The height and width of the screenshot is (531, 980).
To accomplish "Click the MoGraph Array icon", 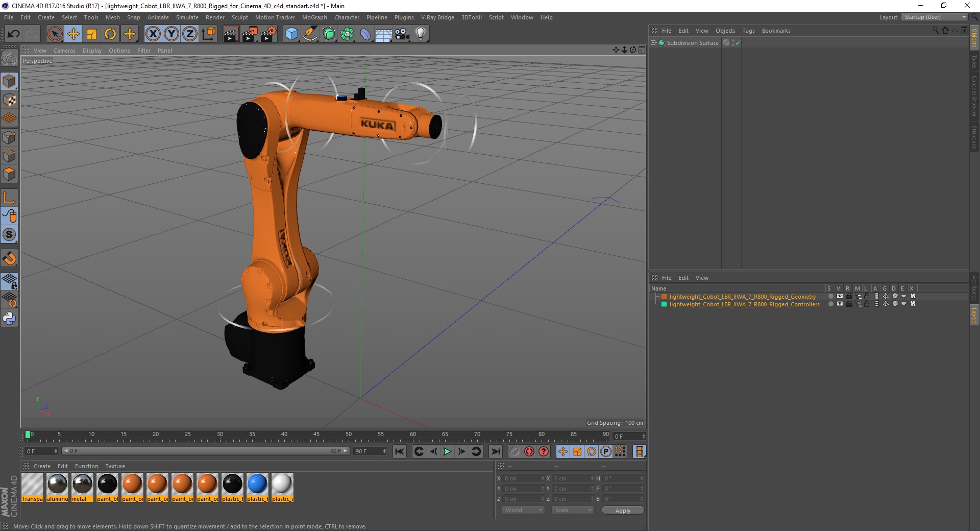I will click(x=347, y=34).
